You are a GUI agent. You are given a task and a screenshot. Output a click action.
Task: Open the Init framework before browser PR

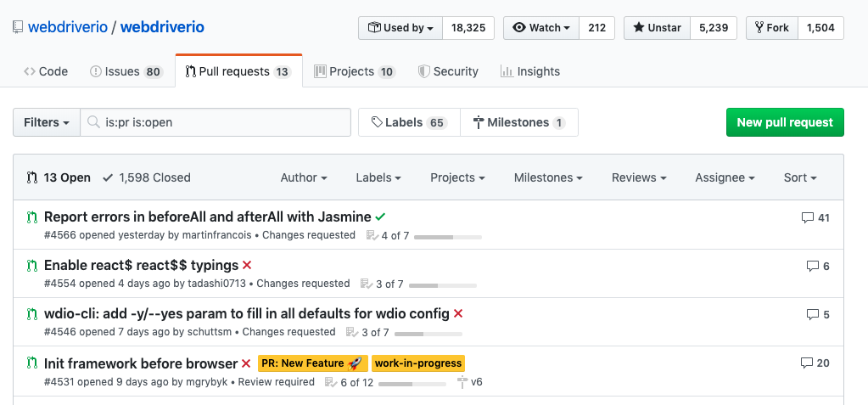point(141,363)
